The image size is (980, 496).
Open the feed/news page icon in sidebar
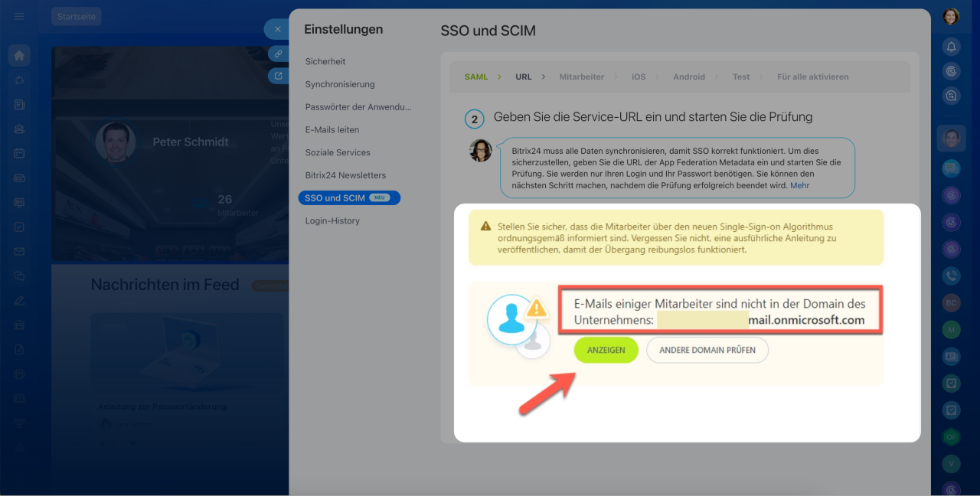click(19, 104)
